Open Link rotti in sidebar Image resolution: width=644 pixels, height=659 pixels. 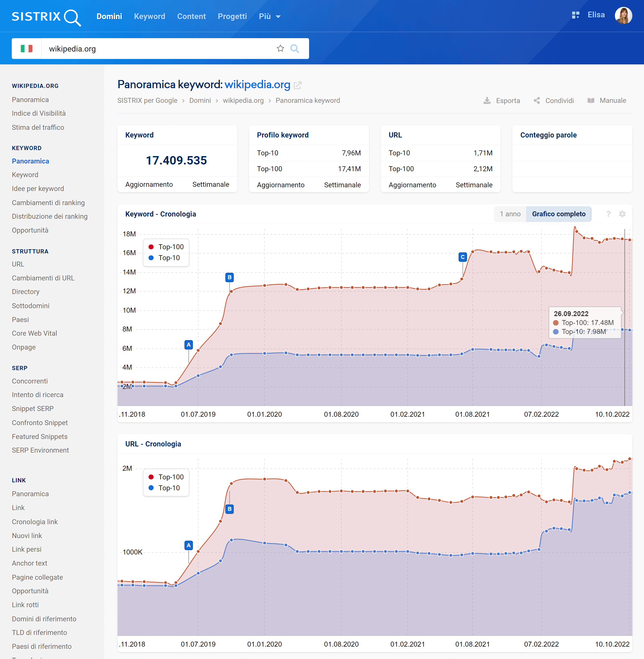[25, 605]
